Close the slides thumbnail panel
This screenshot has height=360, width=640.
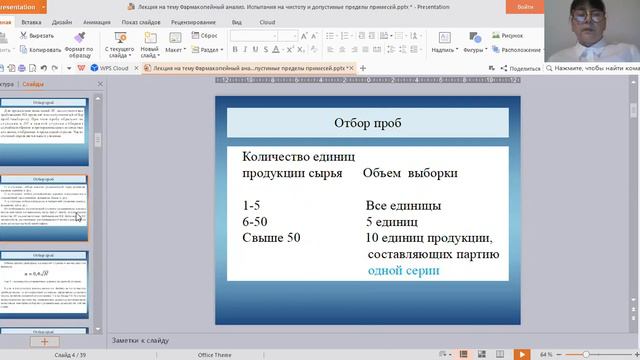point(100,84)
